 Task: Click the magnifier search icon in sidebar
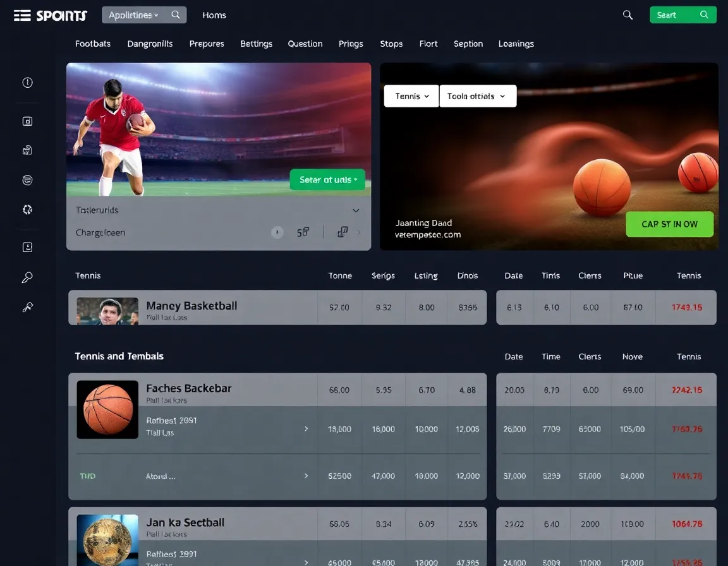pos(27,277)
